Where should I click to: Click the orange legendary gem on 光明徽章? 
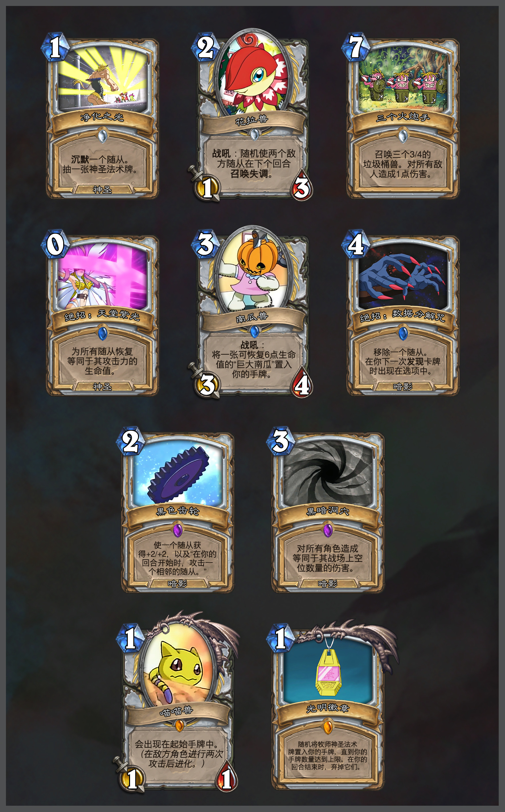coord(328,726)
